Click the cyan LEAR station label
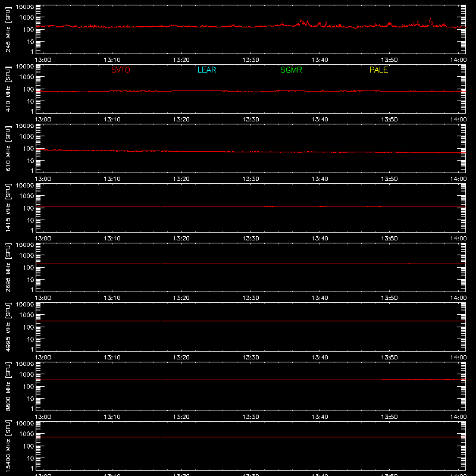This screenshot has width=476, height=476. pyautogui.click(x=206, y=70)
